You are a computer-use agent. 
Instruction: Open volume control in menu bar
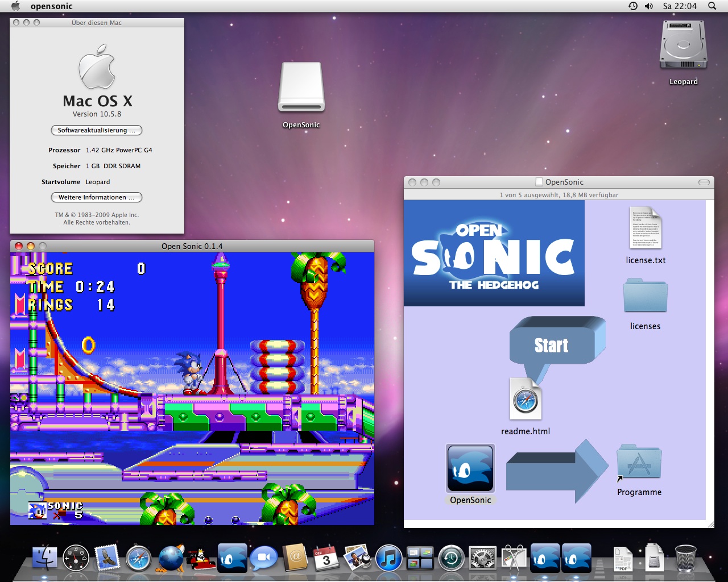649,6
